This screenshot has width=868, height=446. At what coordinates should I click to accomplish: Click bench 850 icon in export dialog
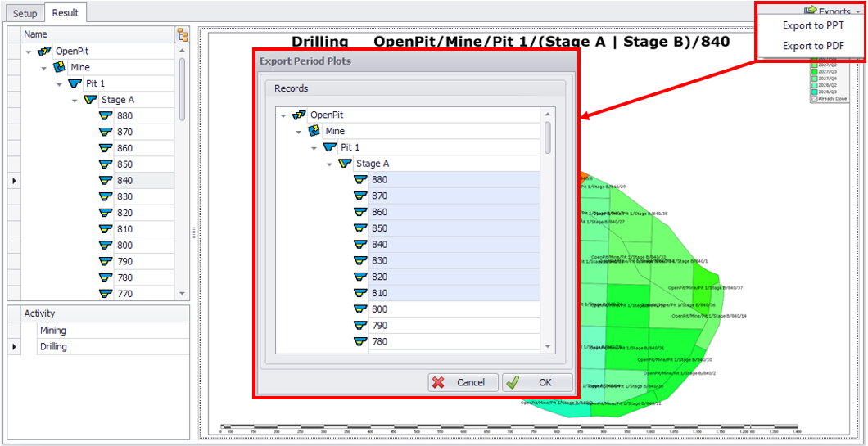pyautogui.click(x=361, y=228)
